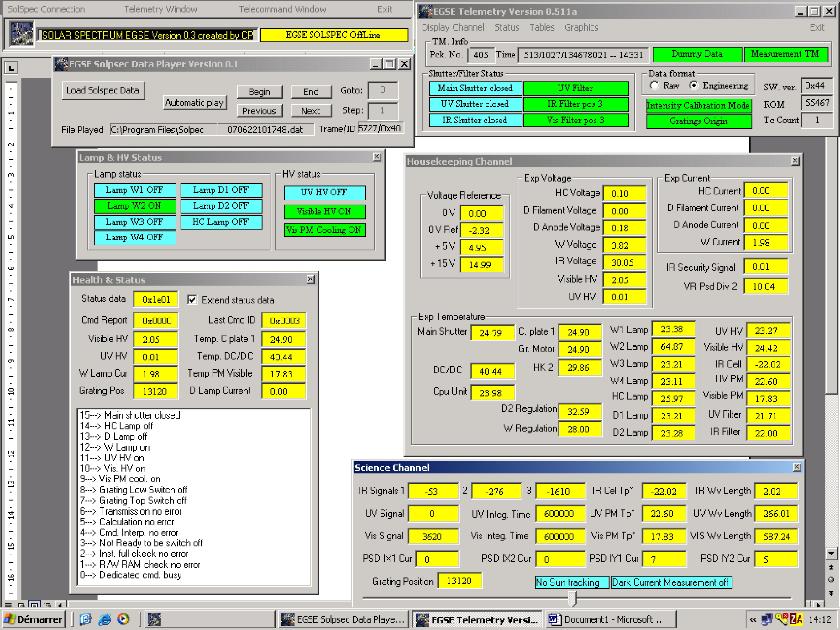The height and width of the screenshot is (630, 840).
Task: Expand the Graphics menu in Telemetry window
Action: click(x=581, y=28)
